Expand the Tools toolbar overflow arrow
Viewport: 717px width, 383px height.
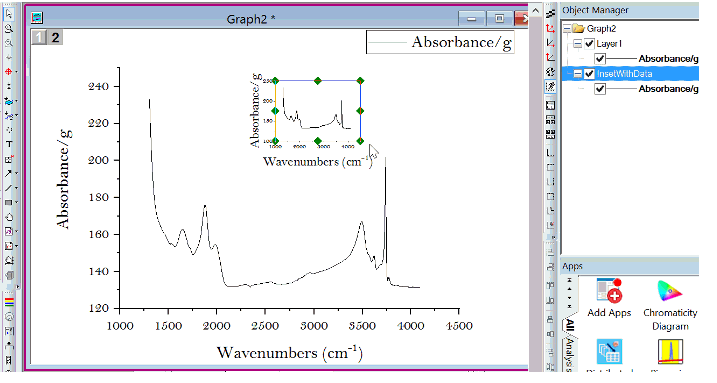(x=17, y=287)
